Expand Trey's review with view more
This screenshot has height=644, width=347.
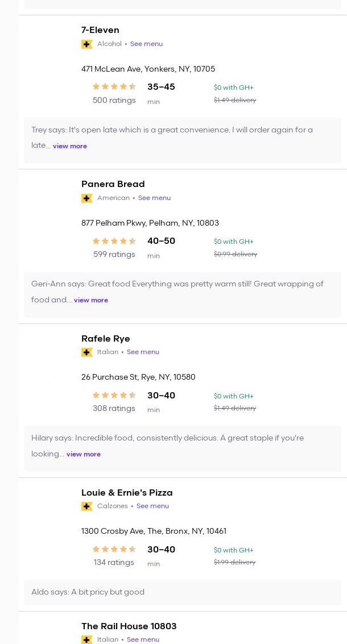70,146
